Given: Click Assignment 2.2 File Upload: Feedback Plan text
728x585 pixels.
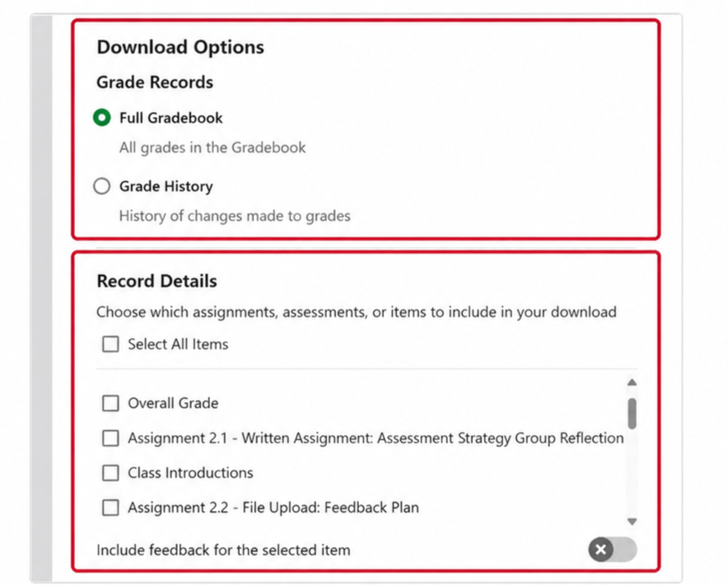Looking at the screenshot, I should pos(273,508).
